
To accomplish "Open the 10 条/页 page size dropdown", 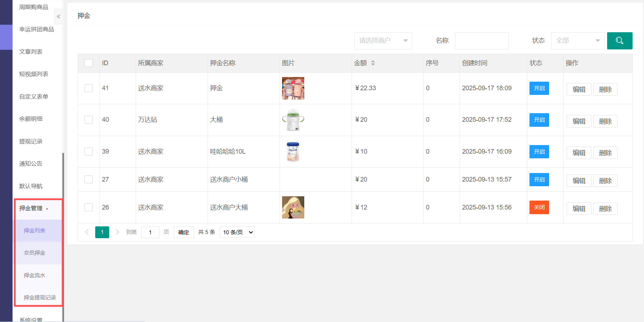I will pos(238,232).
